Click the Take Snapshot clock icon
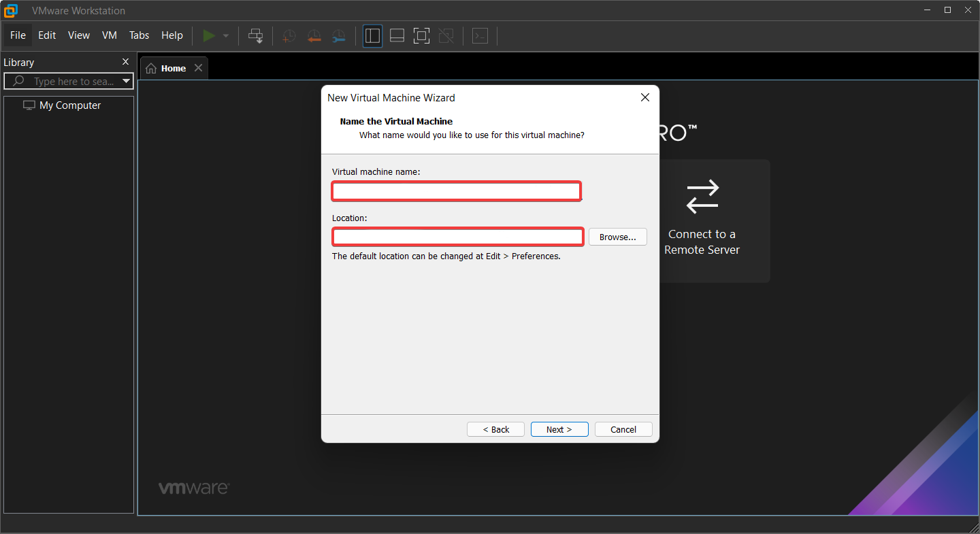Viewport: 980px width, 534px height. [x=289, y=36]
